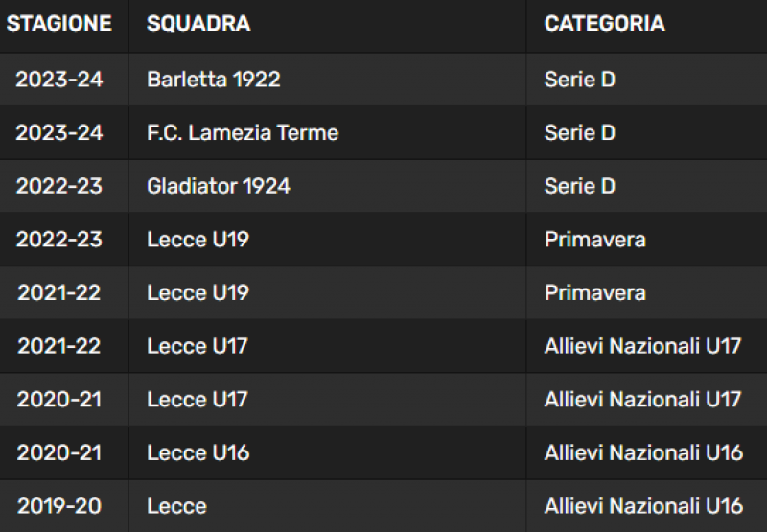This screenshot has width=767, height=532.
Task: Select Lecce U17 in the 2020-21 row
Action: [198, 399]
